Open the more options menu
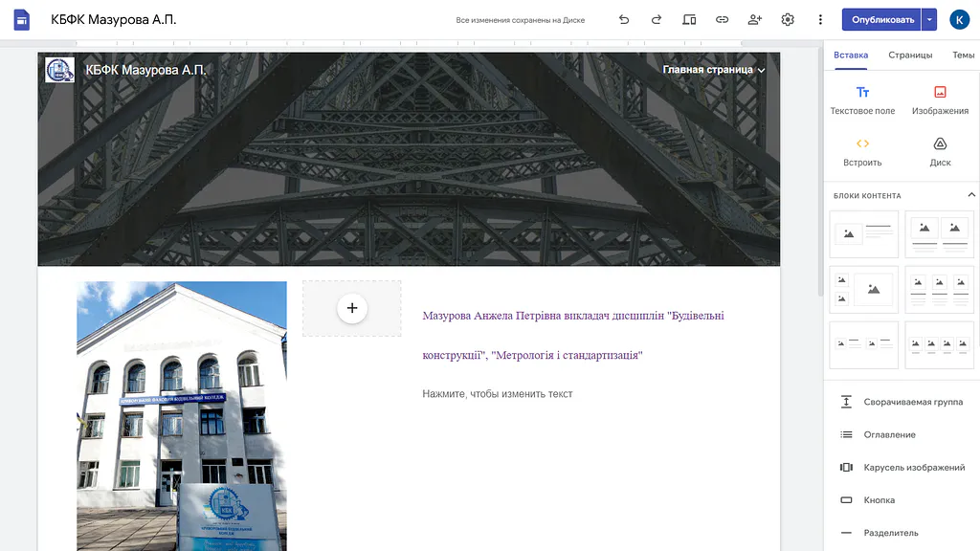The image size is (980, 551). [820, 20]
